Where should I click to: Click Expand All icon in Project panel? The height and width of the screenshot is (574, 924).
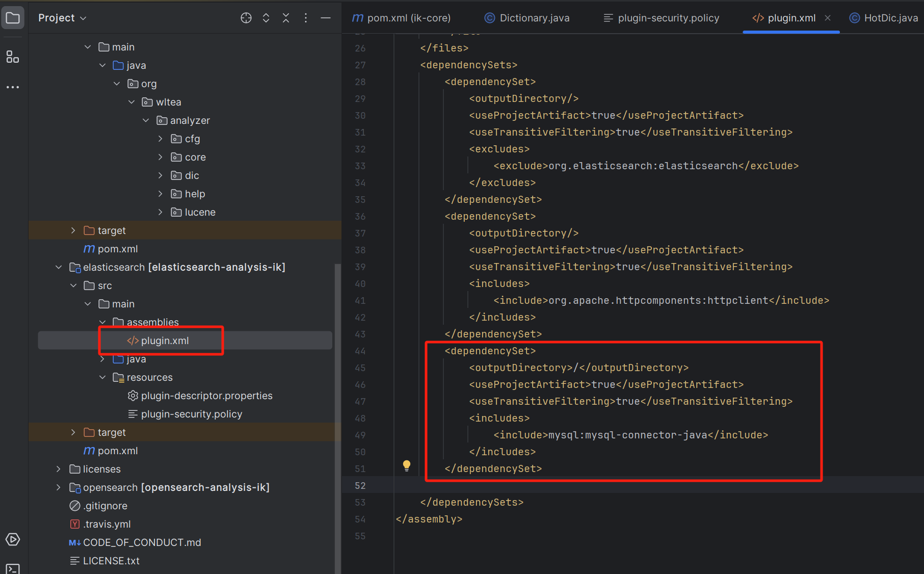pyautogui.click(x=266, y=18)
